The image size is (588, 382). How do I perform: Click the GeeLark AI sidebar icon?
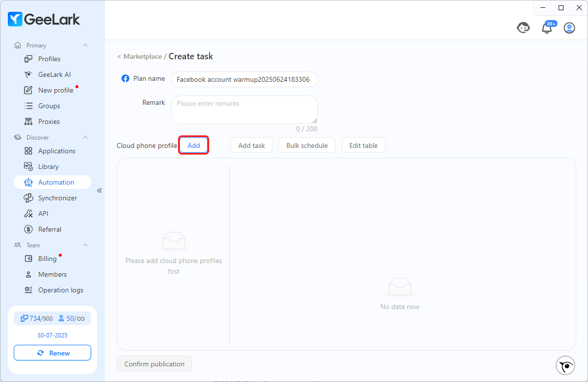tap(28, 74)
